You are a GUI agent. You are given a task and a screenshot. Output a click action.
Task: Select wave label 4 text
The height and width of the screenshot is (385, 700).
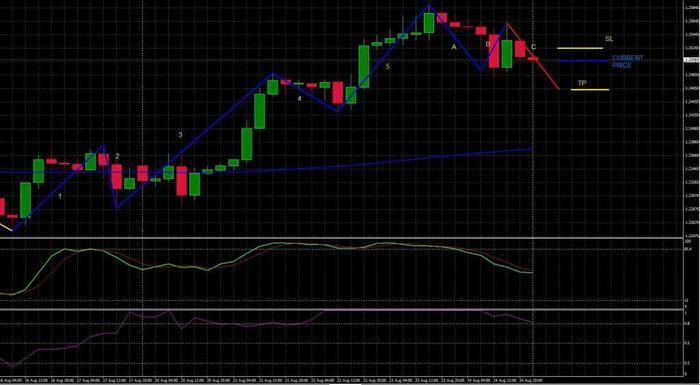tap(300, 98)
